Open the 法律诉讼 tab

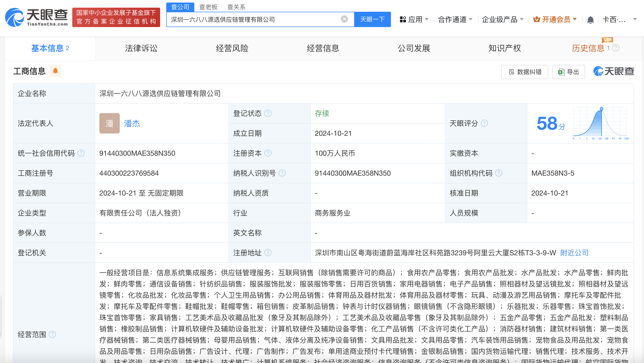click(x=141, y=48)
